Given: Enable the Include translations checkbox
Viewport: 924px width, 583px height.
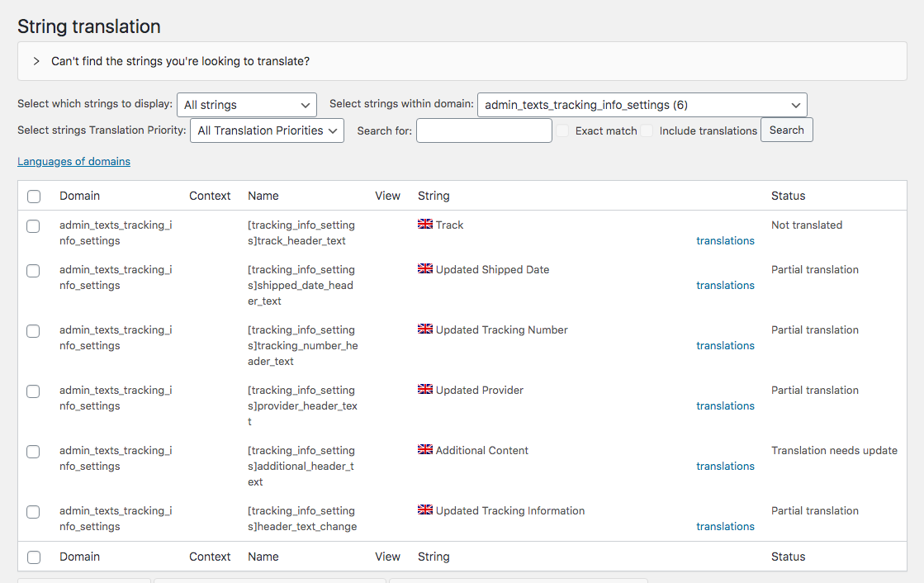Looking at the screenshot, I should click(647, 130).
